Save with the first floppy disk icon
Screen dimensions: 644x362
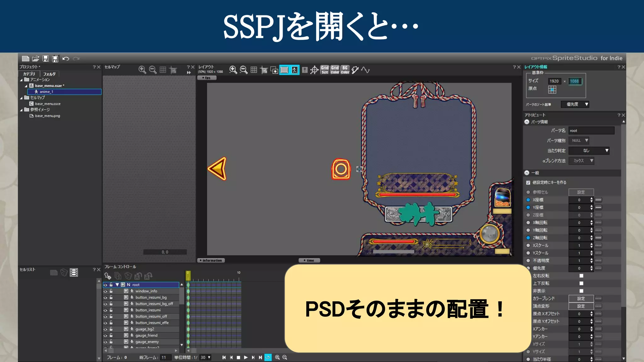[x=46, y=58]
